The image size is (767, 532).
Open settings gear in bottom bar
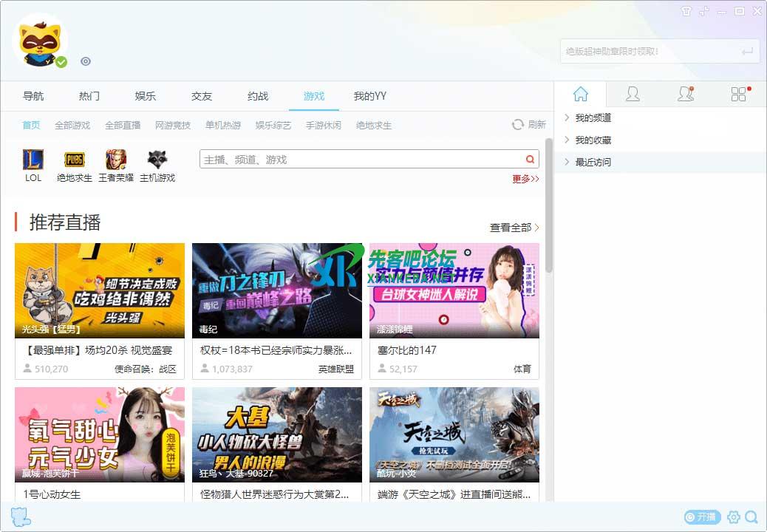(x=734, y=517)
